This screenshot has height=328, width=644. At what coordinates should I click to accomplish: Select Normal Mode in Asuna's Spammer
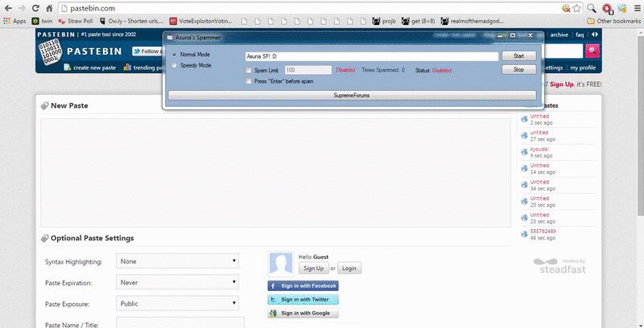point(175,55)
